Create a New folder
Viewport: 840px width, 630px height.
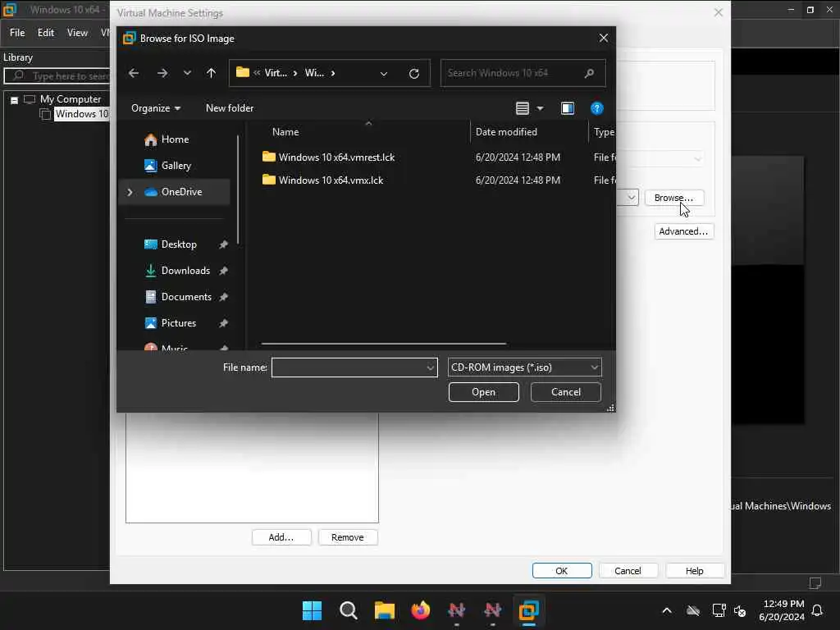point(230,108)
